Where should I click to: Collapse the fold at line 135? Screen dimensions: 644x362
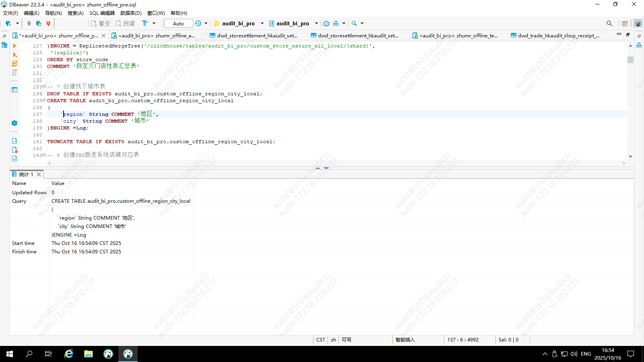(x=44, y=101)
